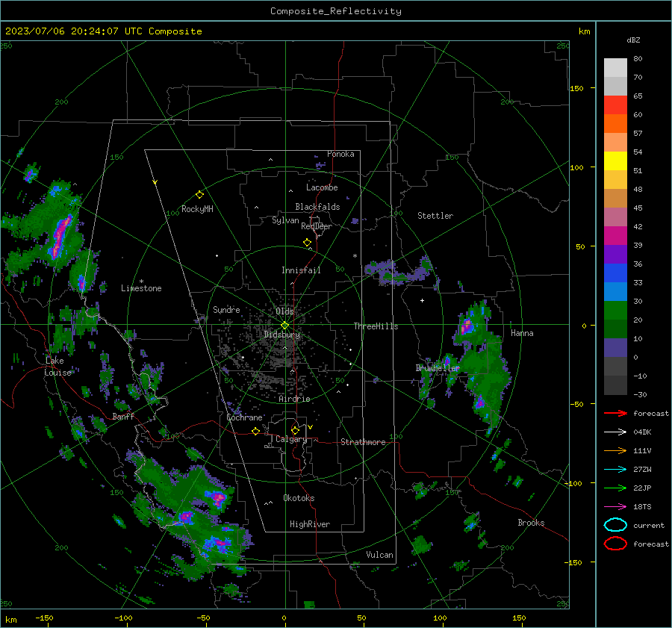Click the Brooks town label
Image resolution: width=672 pixels, height=628 pixels.
tap(531, 523)
